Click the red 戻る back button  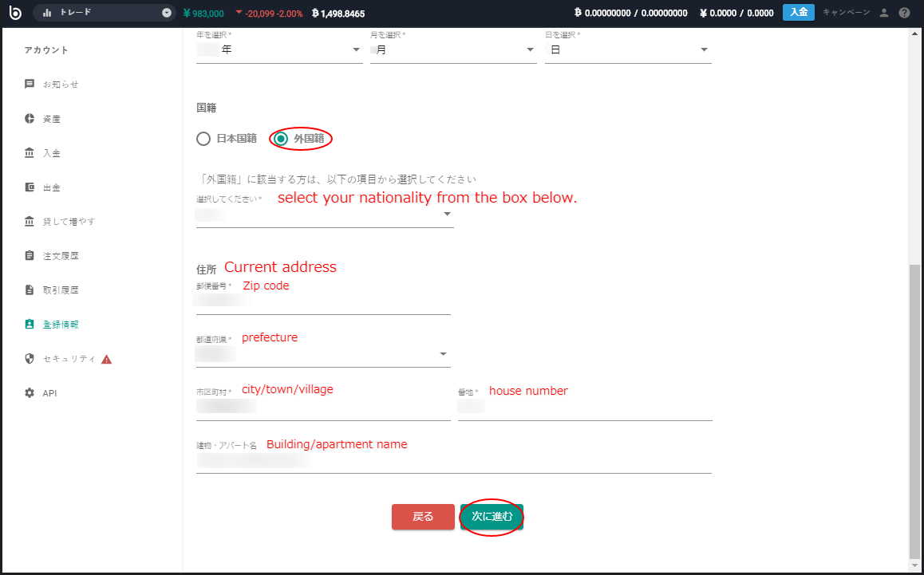point(423,517)
